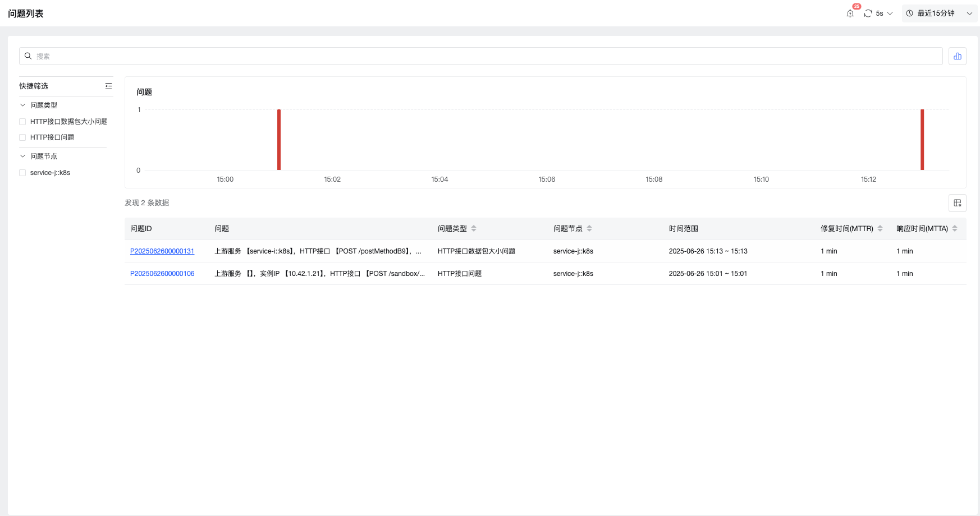Sort by 修复时间(MTTR) column arrows

click(880, 229)
